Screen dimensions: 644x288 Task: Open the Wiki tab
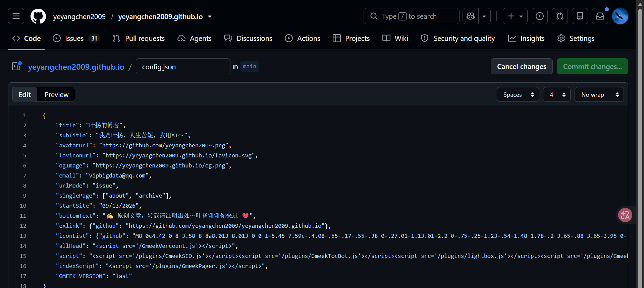395,39
